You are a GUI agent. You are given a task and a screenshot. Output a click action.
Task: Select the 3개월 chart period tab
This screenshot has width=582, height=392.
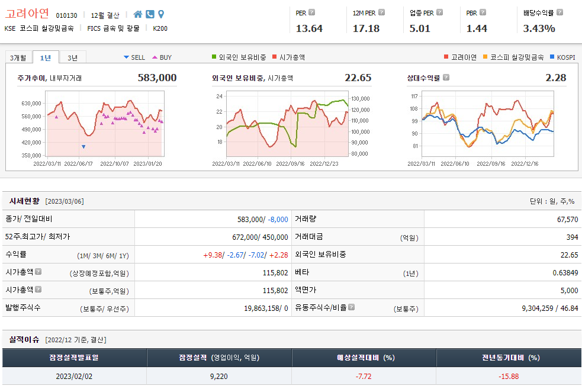pyautogui.click(x=18, y=57)
